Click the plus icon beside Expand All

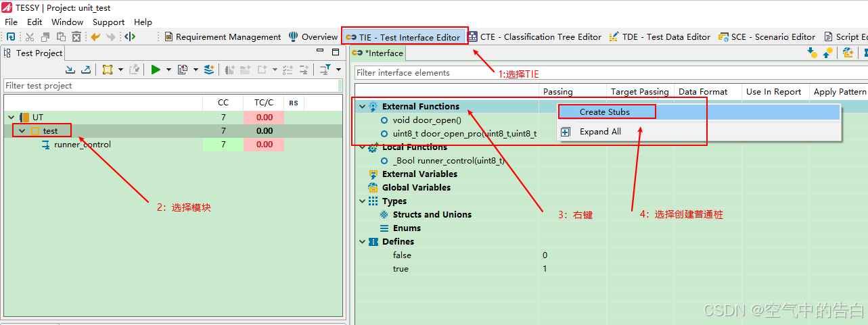[566, 132]
